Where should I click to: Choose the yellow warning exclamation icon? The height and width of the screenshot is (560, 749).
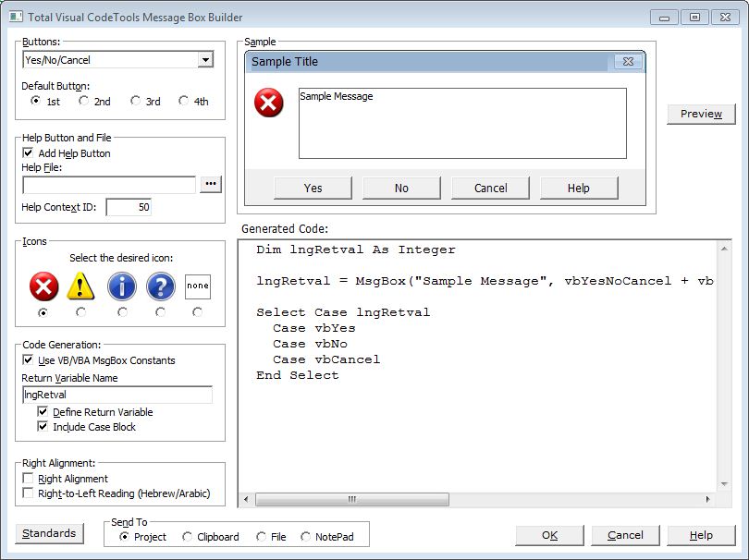(81, 286)
